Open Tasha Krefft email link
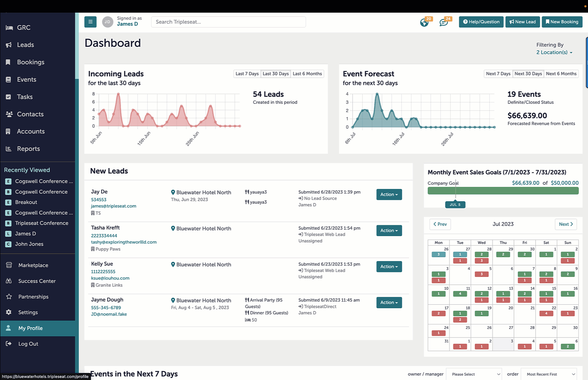 124,242
